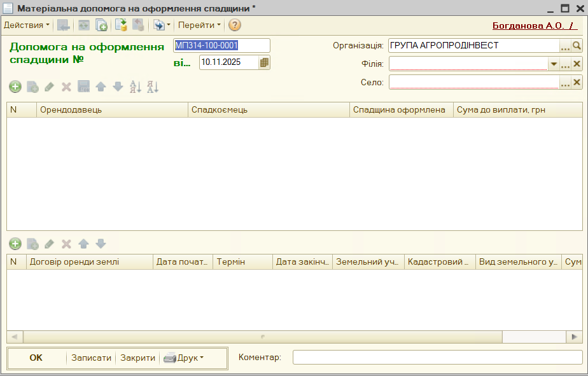
Task: Delete row in the Орендодавець table toolbar
Action: pyautogui.click(x=66, y=87)
